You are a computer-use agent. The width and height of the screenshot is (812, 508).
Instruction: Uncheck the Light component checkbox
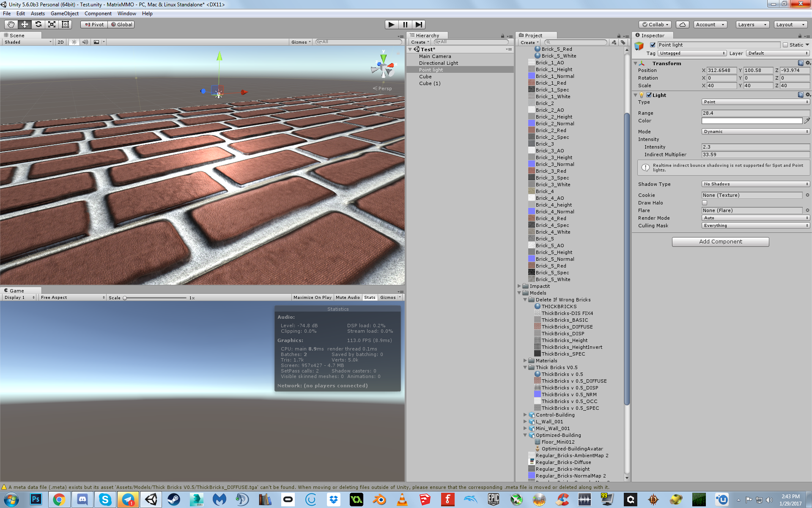[x=649, y=95]
